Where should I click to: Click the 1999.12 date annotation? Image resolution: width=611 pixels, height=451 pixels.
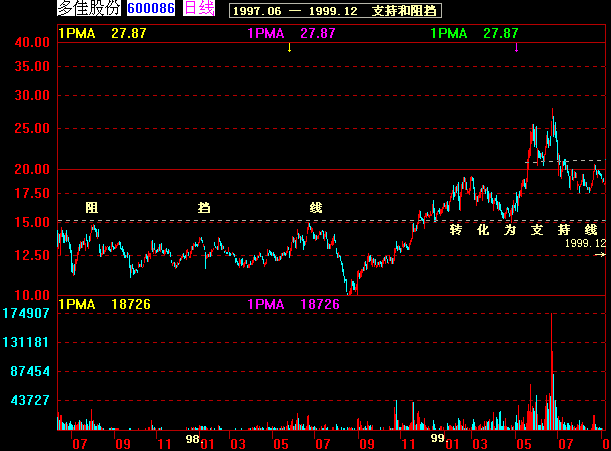(x=585, y=243)
